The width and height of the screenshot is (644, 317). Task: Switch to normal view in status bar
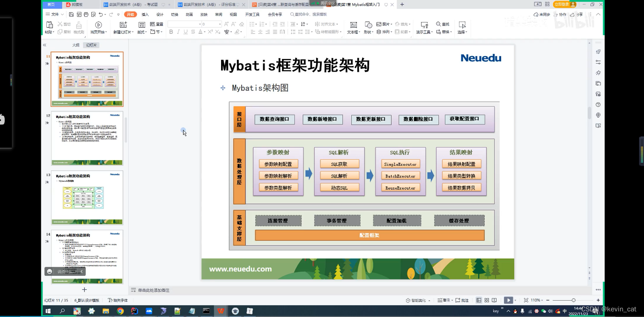479,300
